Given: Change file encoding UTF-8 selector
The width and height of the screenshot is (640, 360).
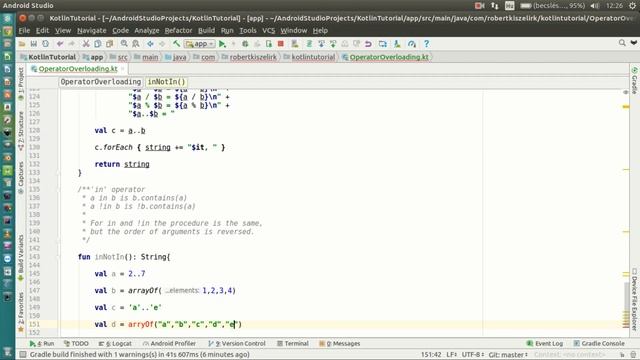Looking at the screenshot, I should [x=473, y=355].
